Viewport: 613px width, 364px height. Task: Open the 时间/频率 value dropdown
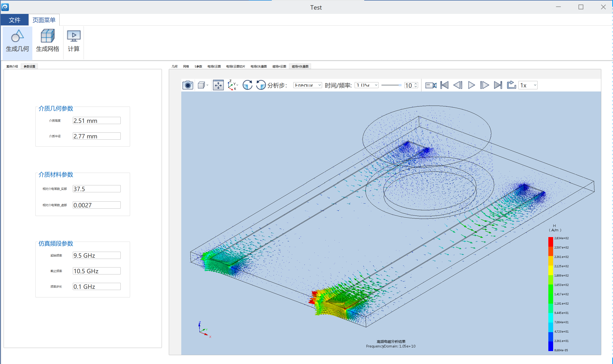tap(367, 85)
